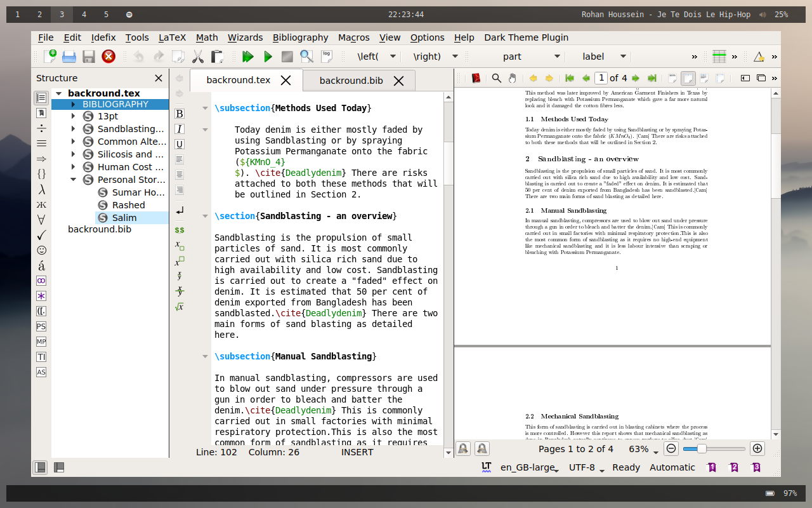
Task: Compile with the single green arrow icon
Action: click(268, 57)
